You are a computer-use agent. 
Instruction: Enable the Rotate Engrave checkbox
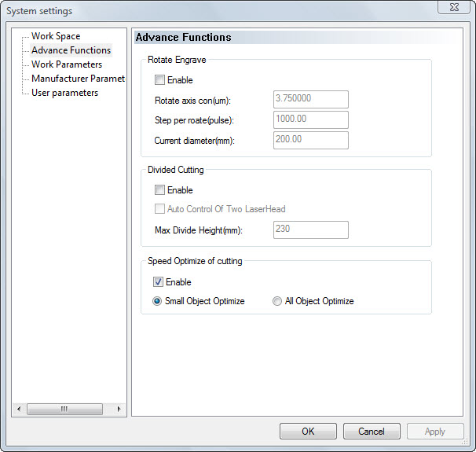(160, 80)
